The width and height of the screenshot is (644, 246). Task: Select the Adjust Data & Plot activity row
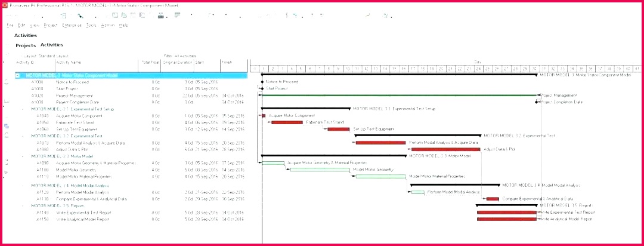coord(131,149)
